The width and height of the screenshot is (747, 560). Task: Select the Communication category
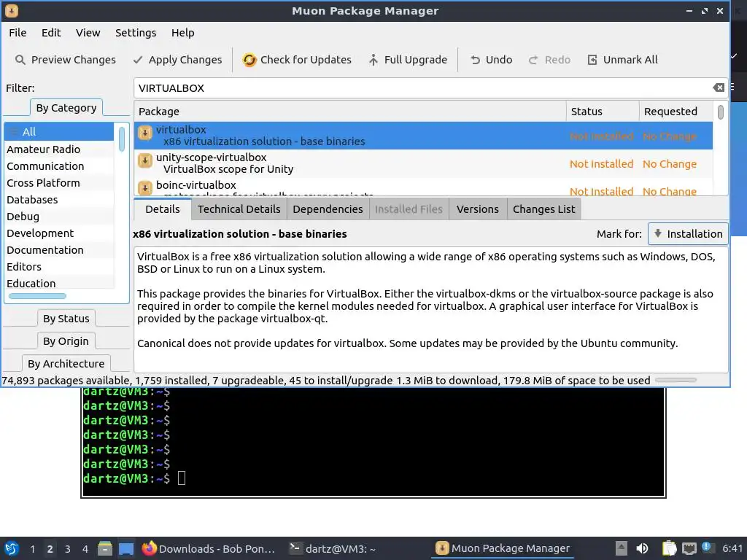coord(59,166)
